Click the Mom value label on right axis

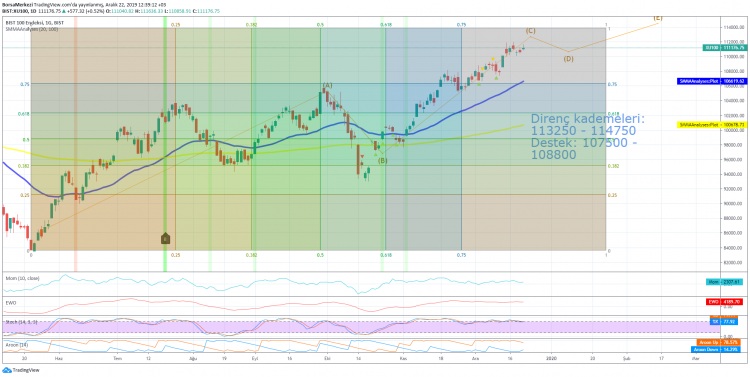pyautogui.click(x=725, y=282)
